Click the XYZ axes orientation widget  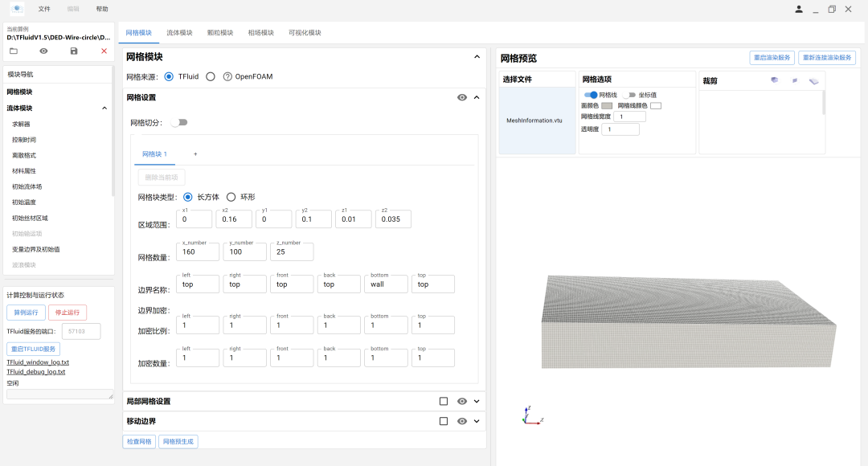tap(532, 415)
